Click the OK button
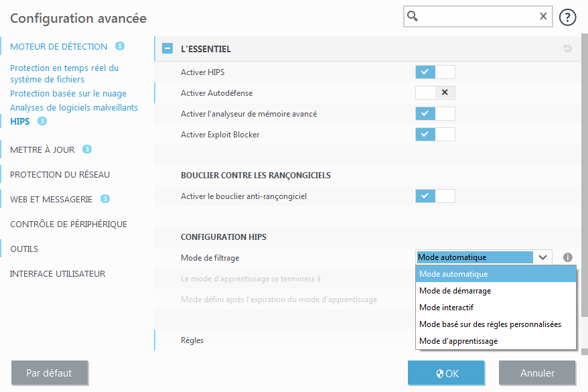The height and width of the screenshot is (392, 588). [x=446, y=373]
